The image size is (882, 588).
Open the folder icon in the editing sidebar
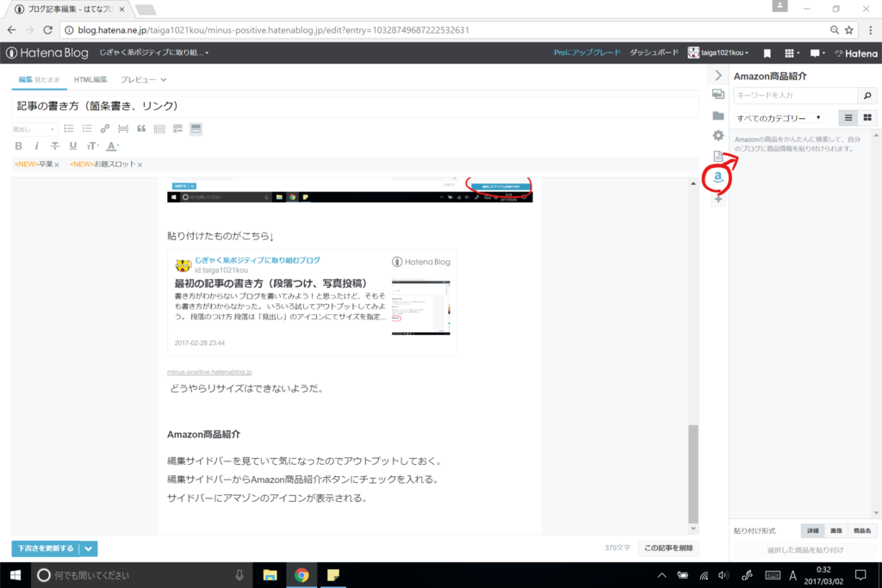click(717, 115)
